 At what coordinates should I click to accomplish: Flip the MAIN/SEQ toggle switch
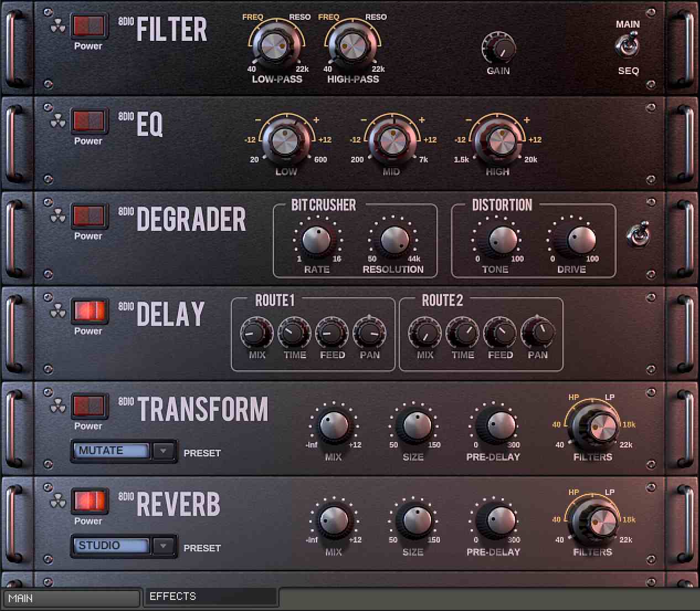click(x=628, y=46)
